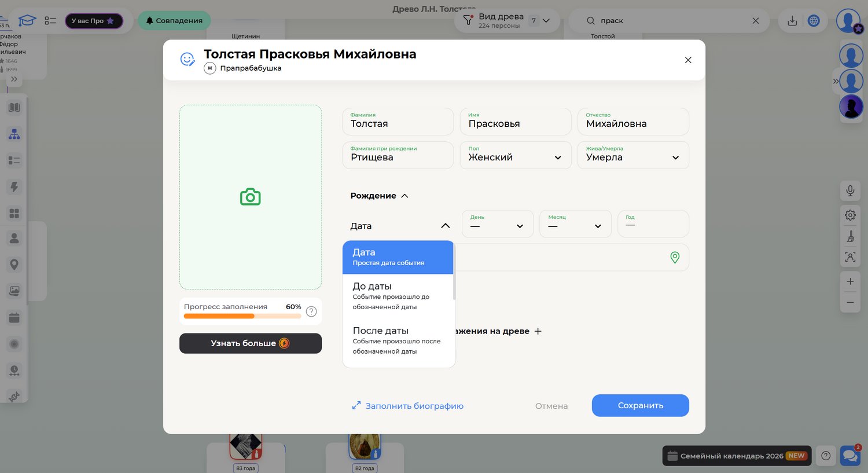Screen dimensions: 868x473
Task: Open the chat messages icon
Action: [x=849, y=456]
